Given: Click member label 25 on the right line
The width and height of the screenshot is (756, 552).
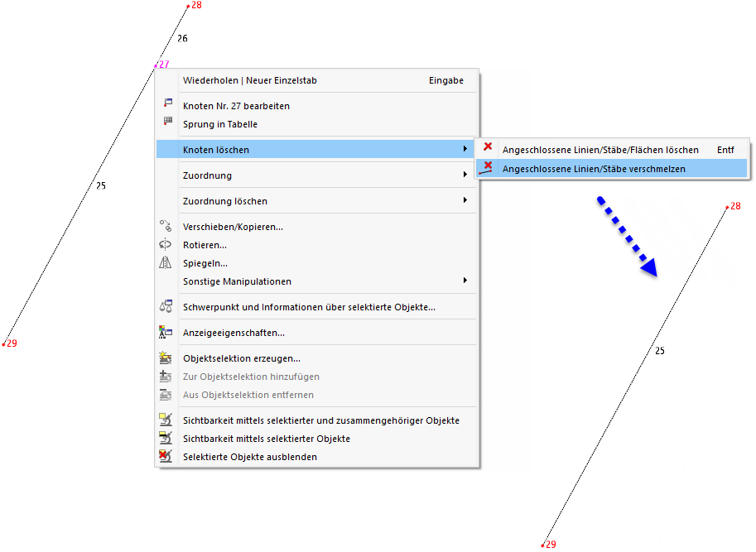Looking at the screenshot, I should pyautogui.click(x=660, y=351).
